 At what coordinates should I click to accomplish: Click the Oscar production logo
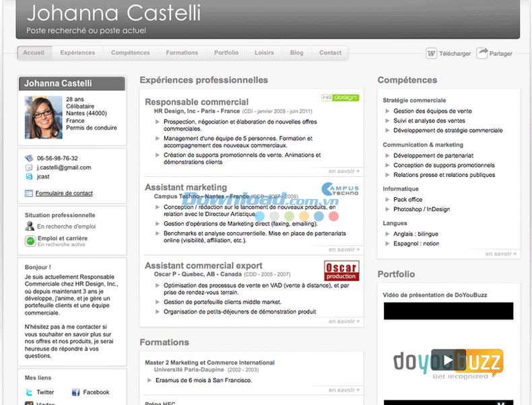341,270
